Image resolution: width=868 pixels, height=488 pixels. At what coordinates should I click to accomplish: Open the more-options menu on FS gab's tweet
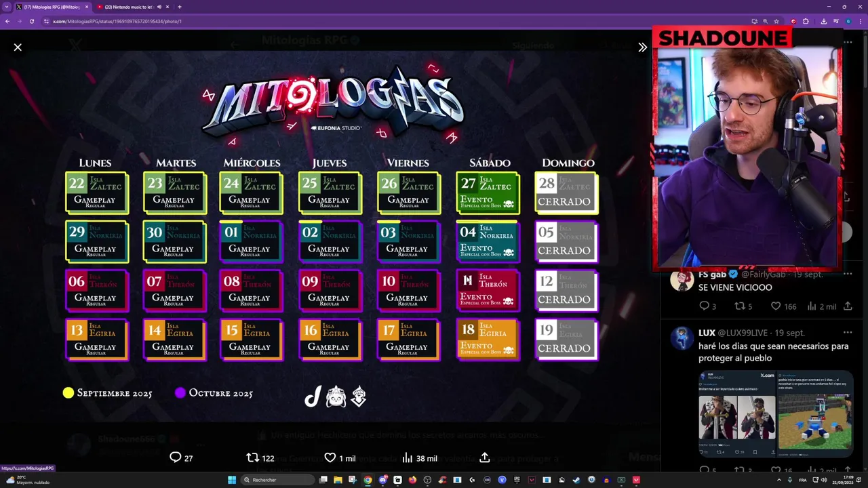point(848,274)
